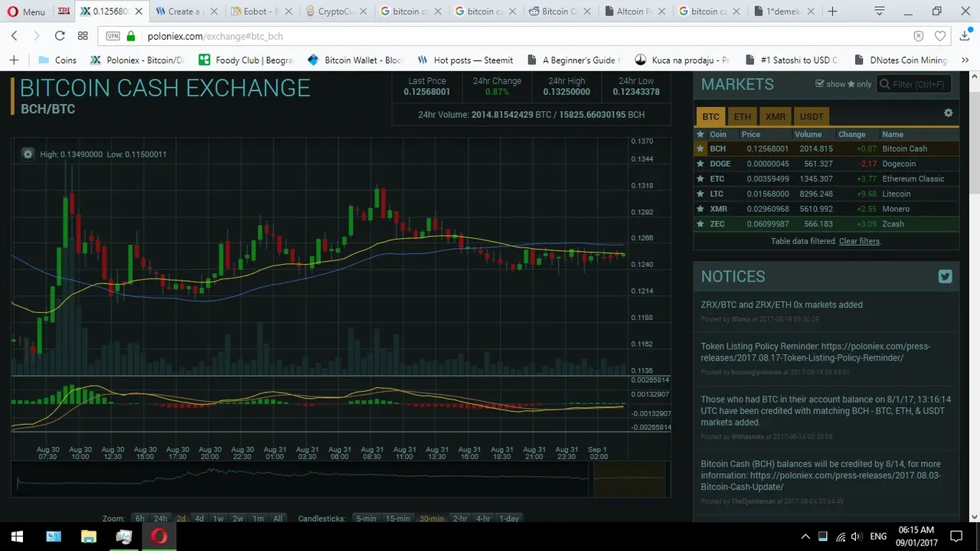Open the downloads icon in Opera toolbar
Image resolution: width=980 pixels, height=551 pixels.
[x=963, y=36]
